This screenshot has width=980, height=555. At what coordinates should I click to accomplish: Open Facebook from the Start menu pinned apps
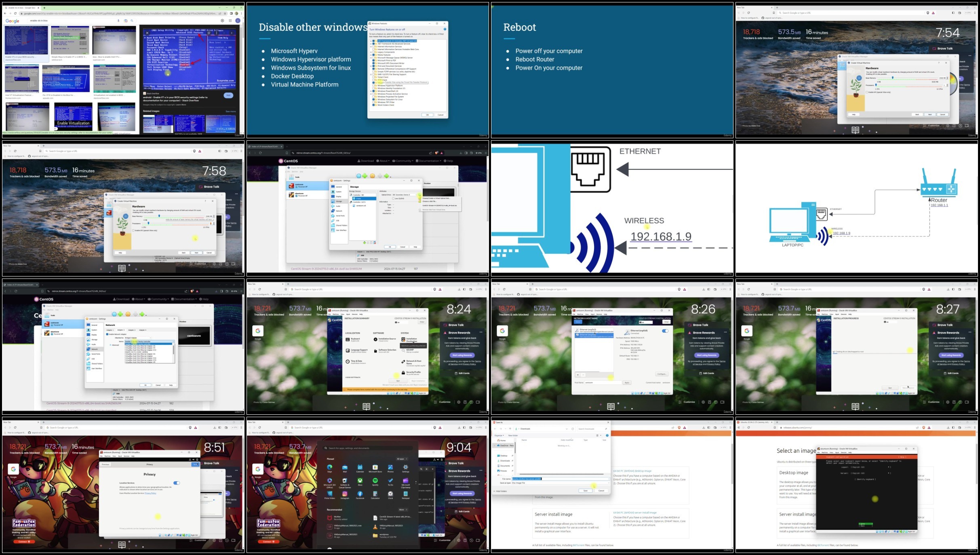360,495
